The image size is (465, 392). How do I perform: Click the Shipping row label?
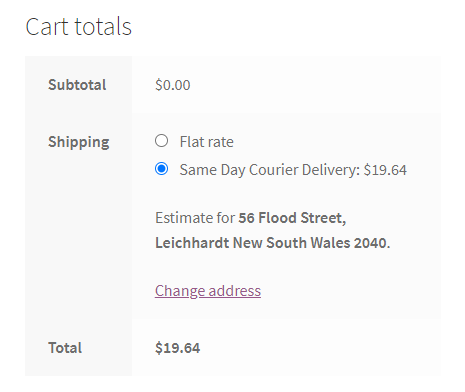(79, 142)
